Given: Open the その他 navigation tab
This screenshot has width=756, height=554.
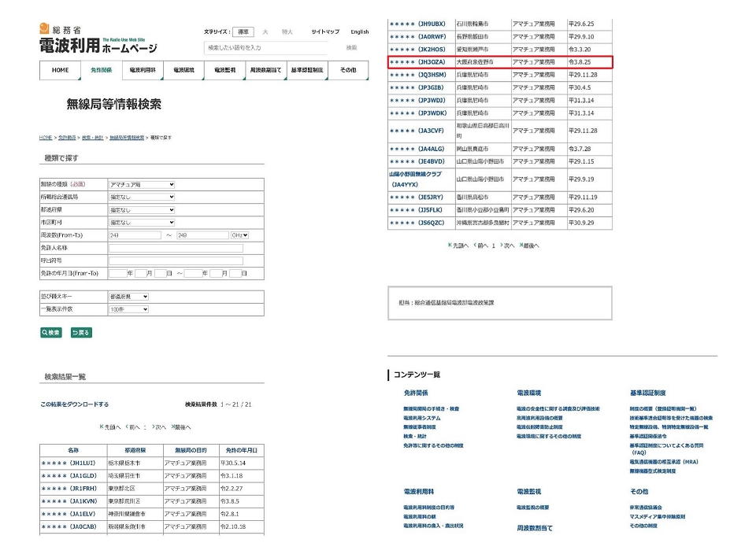Looking at the screenshot, I should pos(348,70).
